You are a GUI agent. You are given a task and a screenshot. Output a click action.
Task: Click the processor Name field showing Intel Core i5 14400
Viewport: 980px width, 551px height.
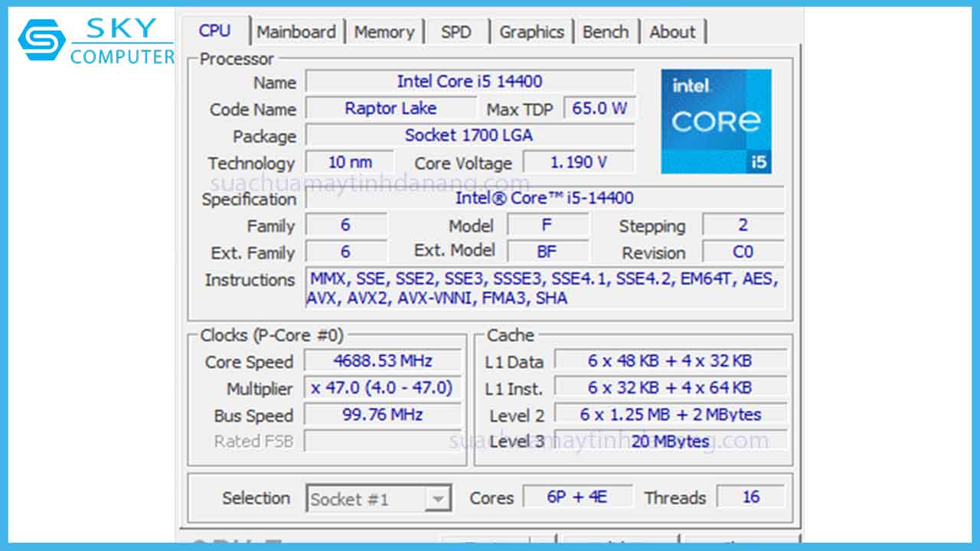469,81
